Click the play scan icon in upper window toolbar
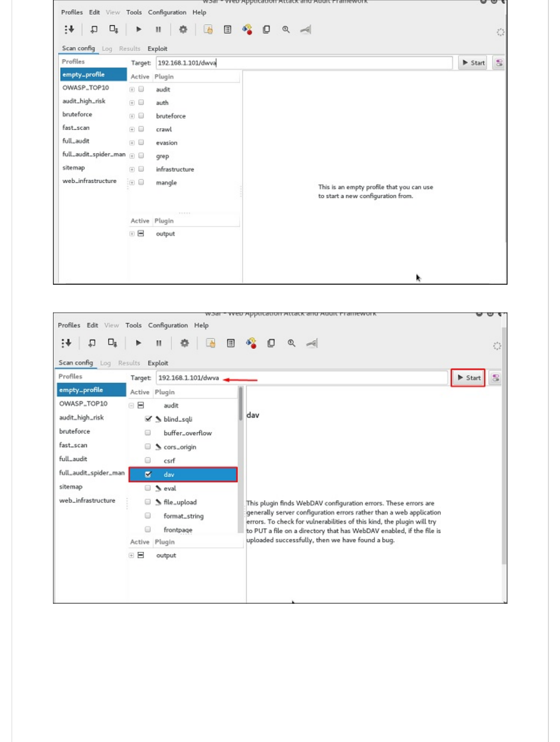This screenshot has width=560, height=742. pos(139,29)
